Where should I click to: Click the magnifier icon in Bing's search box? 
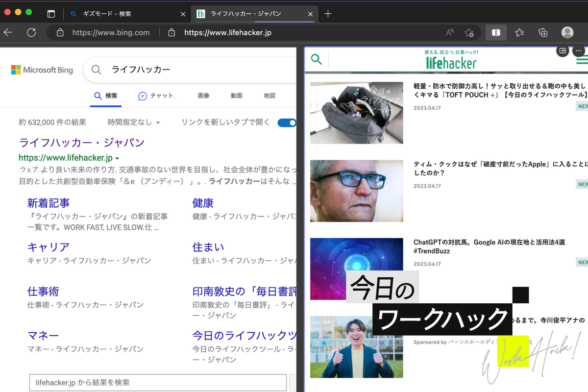tap(96, 70)
